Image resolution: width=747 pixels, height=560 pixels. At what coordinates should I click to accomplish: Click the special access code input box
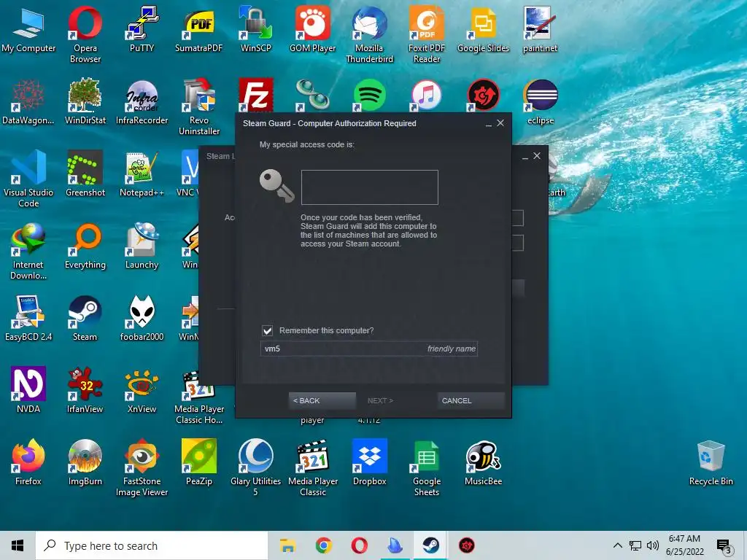click(369, 187)
